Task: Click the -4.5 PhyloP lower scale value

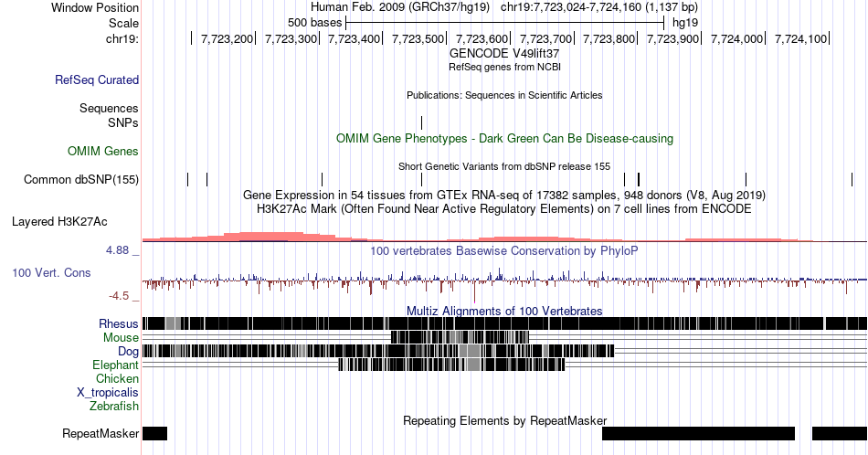Action: coord(119,296)
